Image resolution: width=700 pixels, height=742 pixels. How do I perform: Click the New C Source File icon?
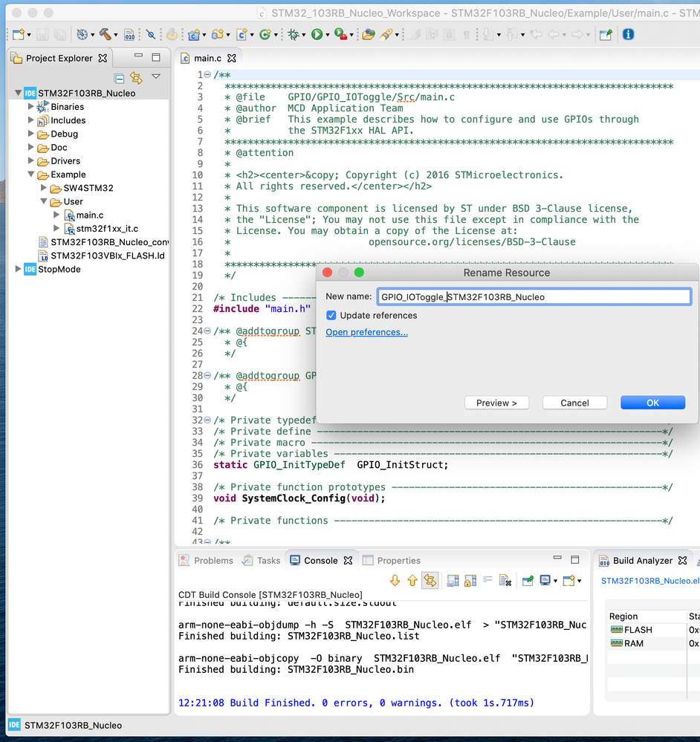pos(242,35)
